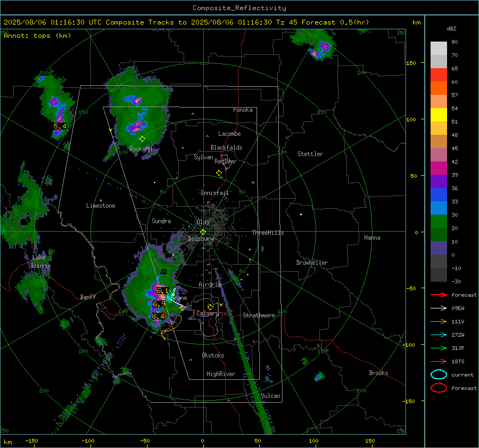Click the Sylvan label

coord(203,157)
